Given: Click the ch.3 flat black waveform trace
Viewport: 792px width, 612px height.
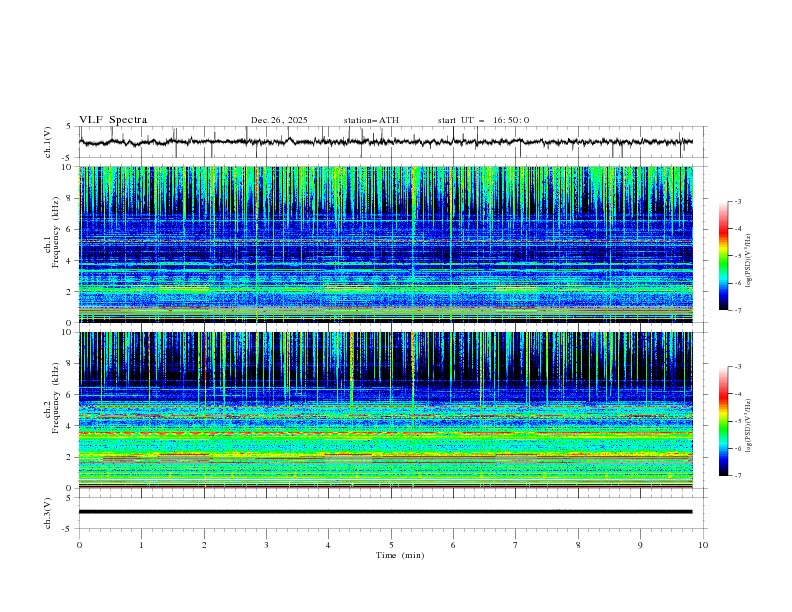Looking at the screenshot, I should 386,512.
